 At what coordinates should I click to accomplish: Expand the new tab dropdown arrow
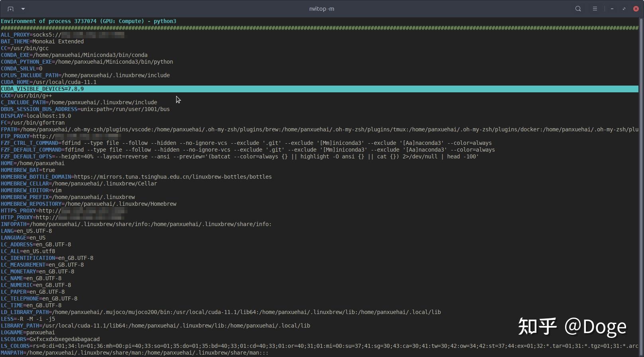[23, 9]
